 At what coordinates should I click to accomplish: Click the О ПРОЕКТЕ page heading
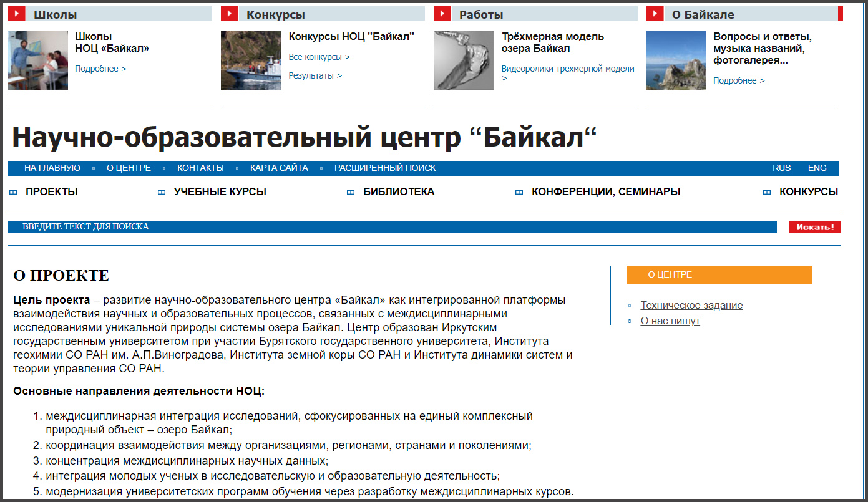click(61, 276)
